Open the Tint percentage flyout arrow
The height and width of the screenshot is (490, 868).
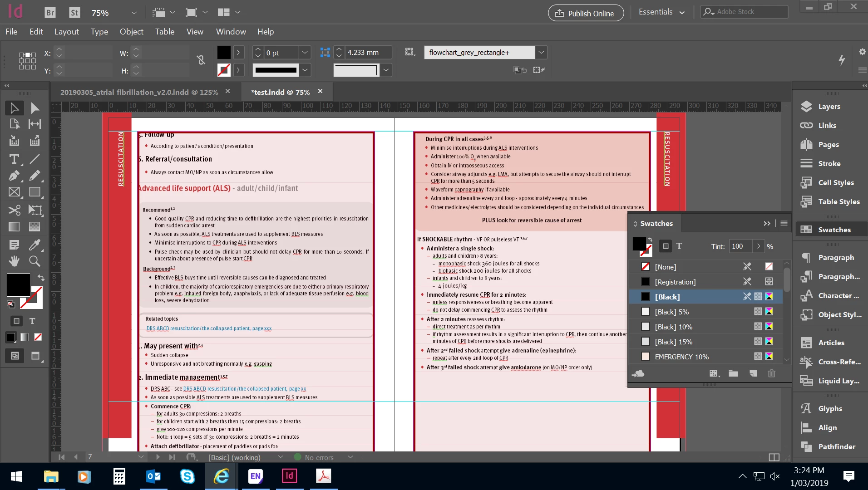coord(758,246)
